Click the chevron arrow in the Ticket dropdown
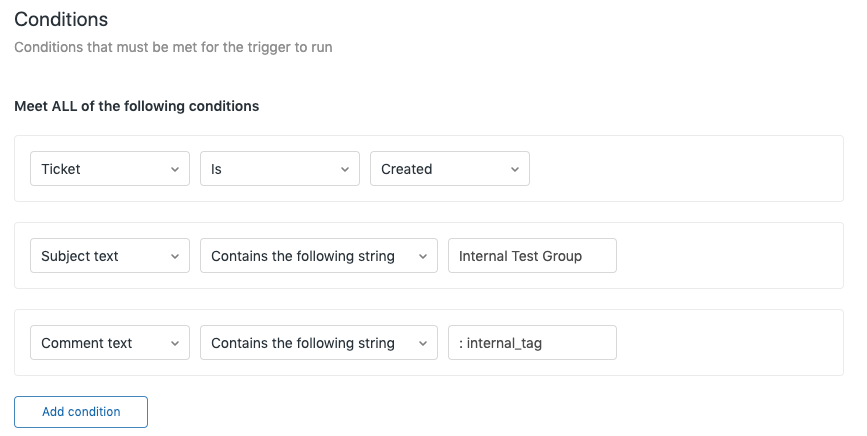The image size is (867, 436). click(x=175, y=170)
